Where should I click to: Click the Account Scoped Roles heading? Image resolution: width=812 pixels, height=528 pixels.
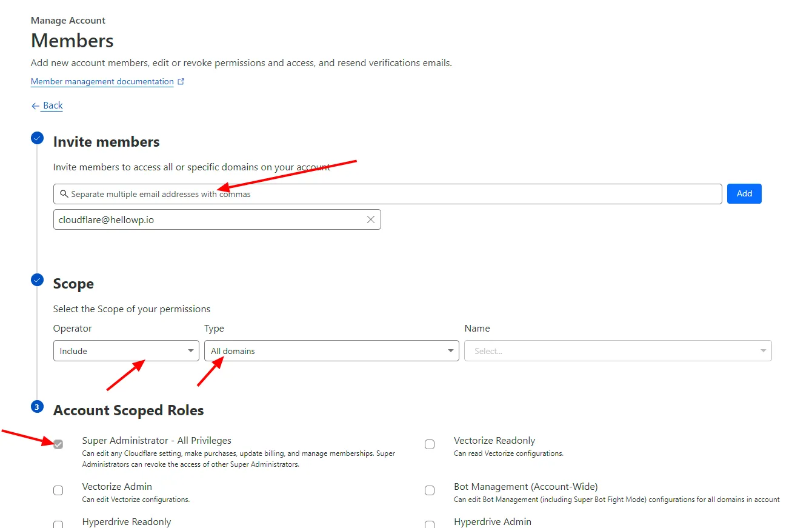(x=128, y=410)
